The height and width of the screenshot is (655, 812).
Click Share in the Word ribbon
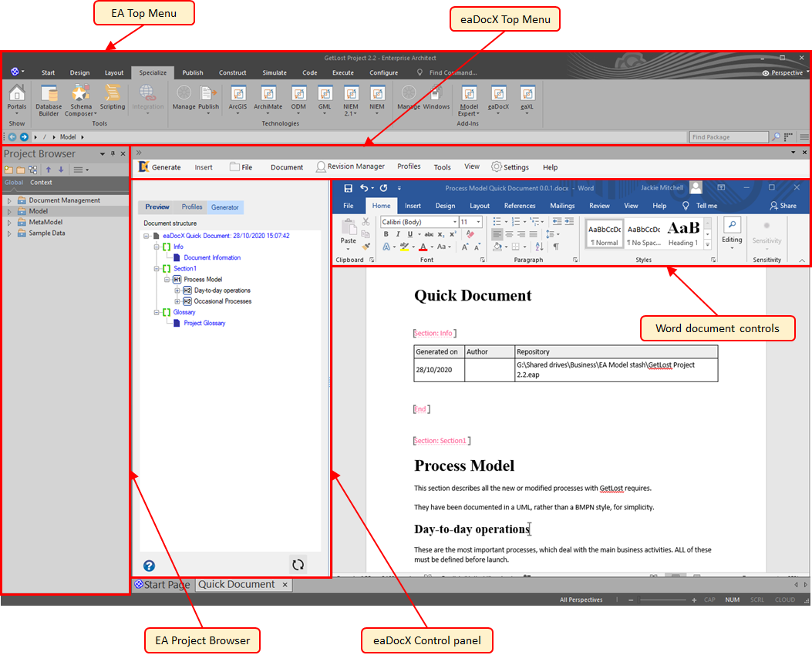pos(783,206)
